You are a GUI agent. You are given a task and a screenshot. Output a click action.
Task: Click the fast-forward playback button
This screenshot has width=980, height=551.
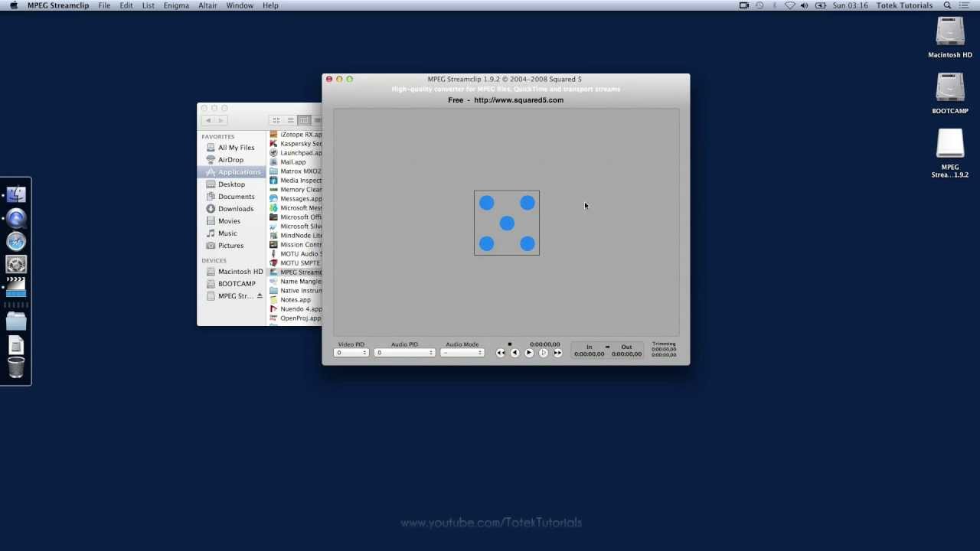pos(557,353)
